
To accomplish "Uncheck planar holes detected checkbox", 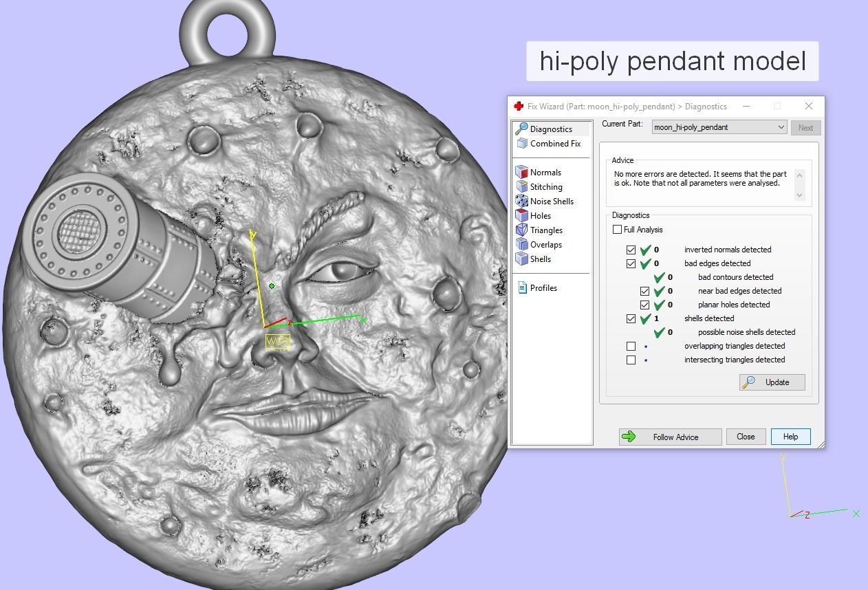I will 644,305.
